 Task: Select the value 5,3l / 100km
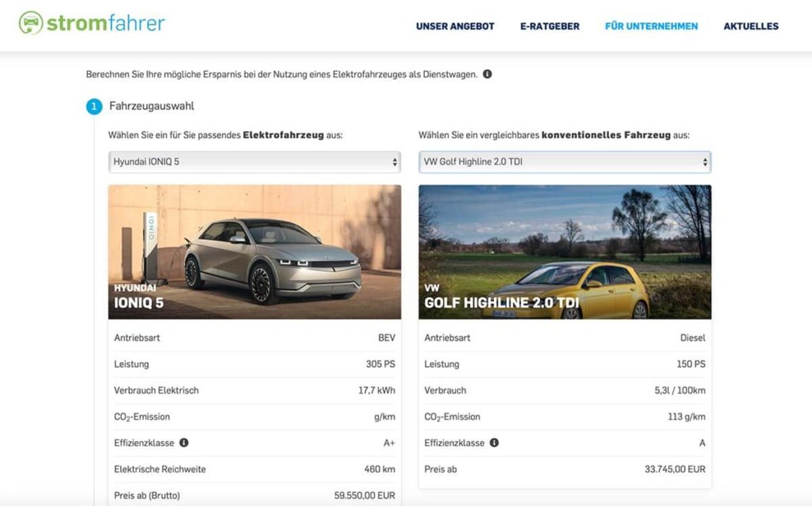(x=681, y=390)
